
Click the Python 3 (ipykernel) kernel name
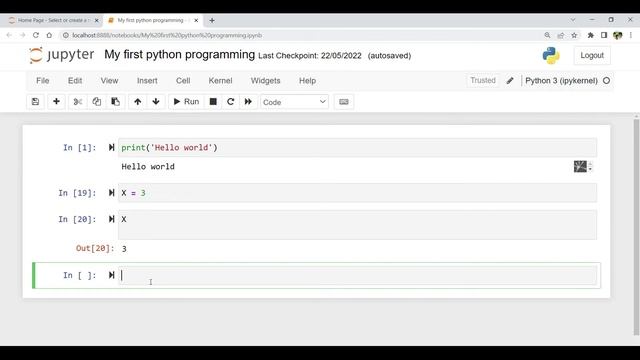[x=561, y=81]
